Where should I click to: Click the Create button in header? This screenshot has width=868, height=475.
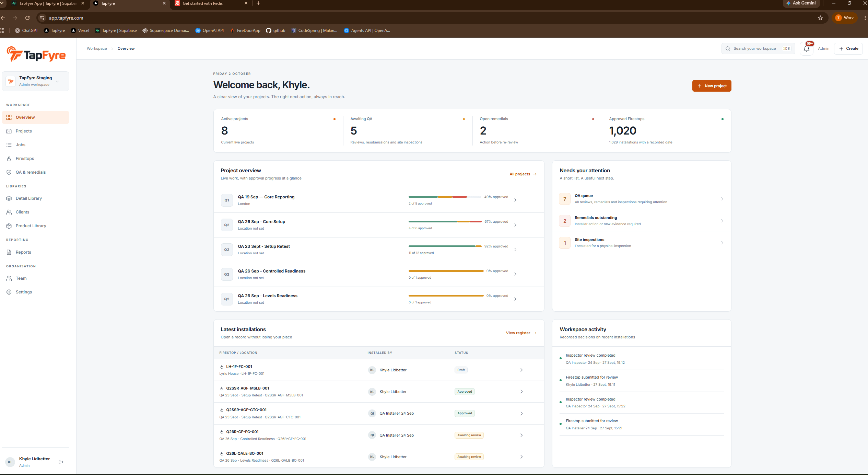click(x=848, y=49)
